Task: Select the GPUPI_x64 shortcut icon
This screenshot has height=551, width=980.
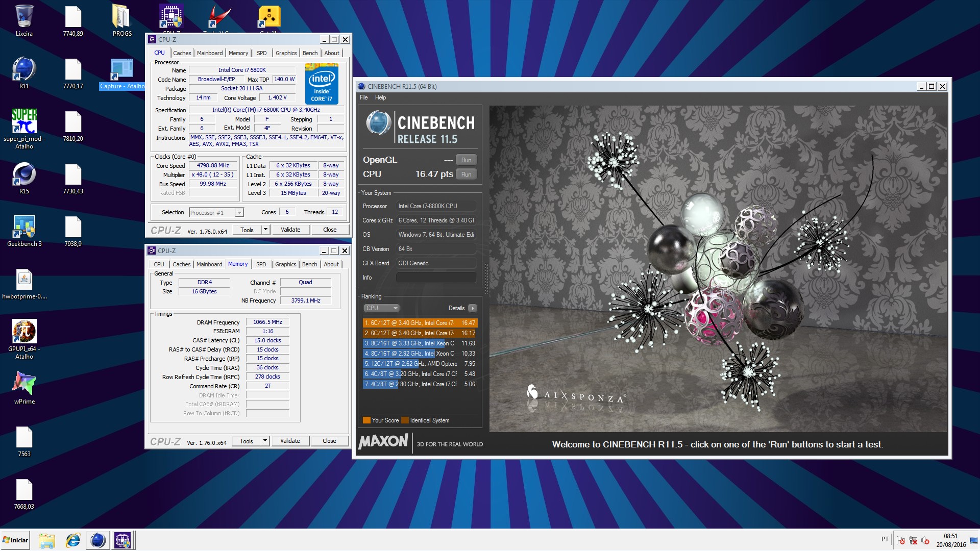Action: [x=24, y=332]
